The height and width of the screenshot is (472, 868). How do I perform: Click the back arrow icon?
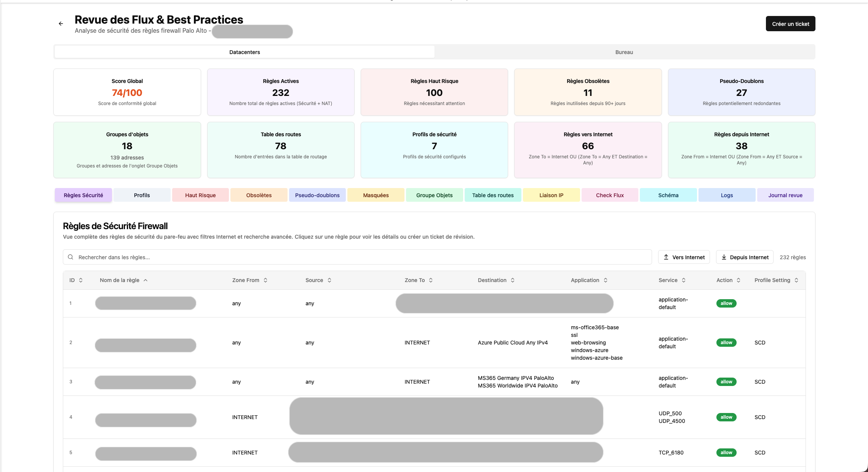(x=61, y=24)
